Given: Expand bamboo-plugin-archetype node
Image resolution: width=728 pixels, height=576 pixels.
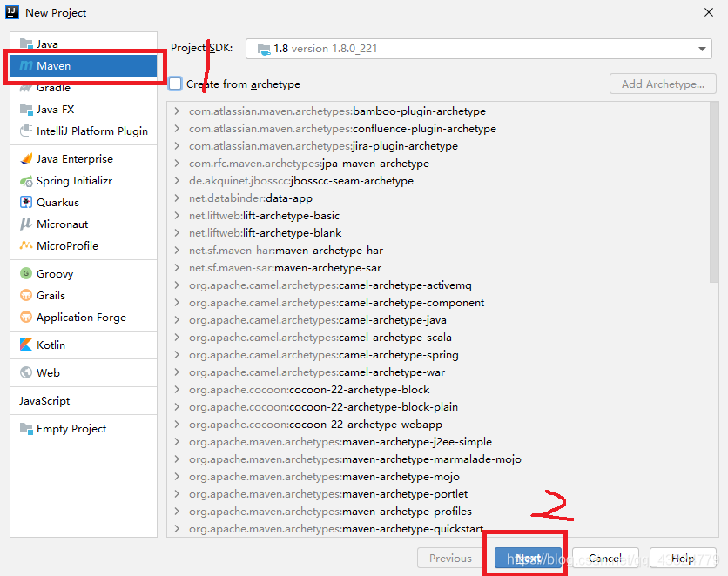Looking at the screenshot, I should point(177,111).
